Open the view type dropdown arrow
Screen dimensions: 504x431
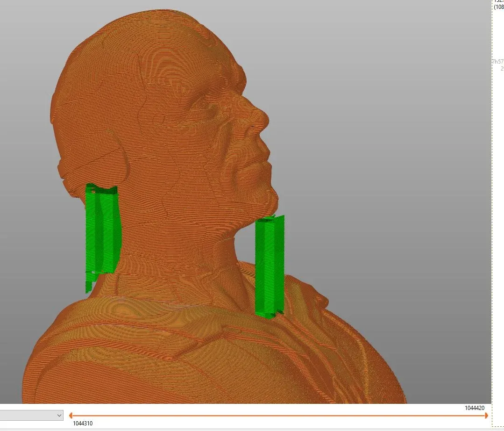tap(59, 415)
